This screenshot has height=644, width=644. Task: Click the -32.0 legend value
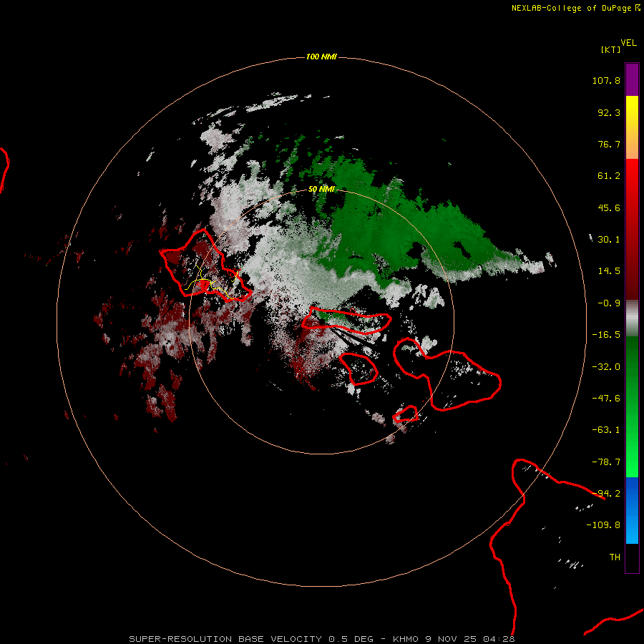(606, 367)
